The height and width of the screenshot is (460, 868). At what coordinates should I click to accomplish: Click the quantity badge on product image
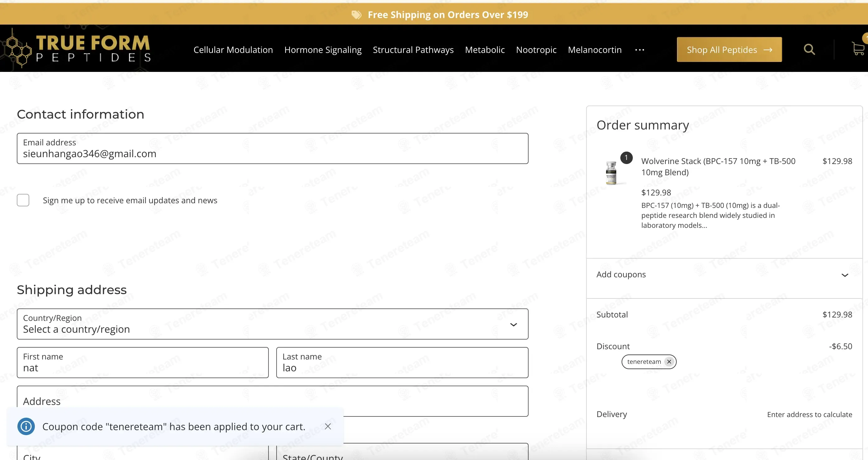coord(626,158)
